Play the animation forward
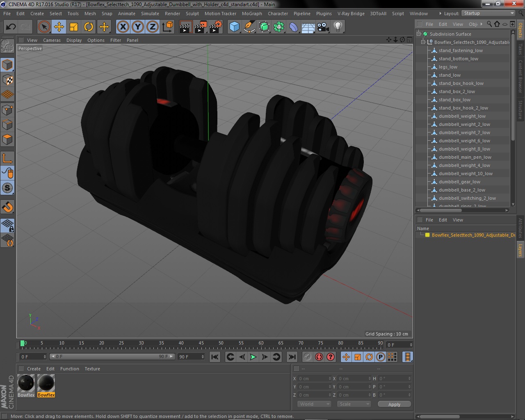The height and width of the screenshot is (420, 525). click(253, 357)
